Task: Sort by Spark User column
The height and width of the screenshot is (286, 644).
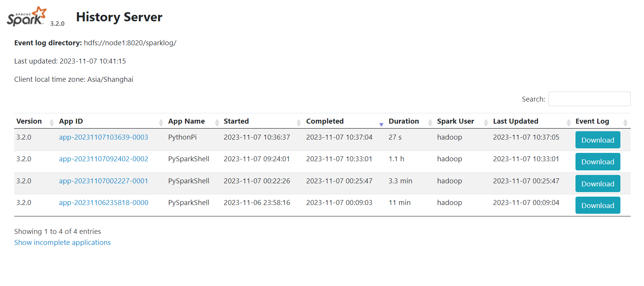Action: [455, 121]
